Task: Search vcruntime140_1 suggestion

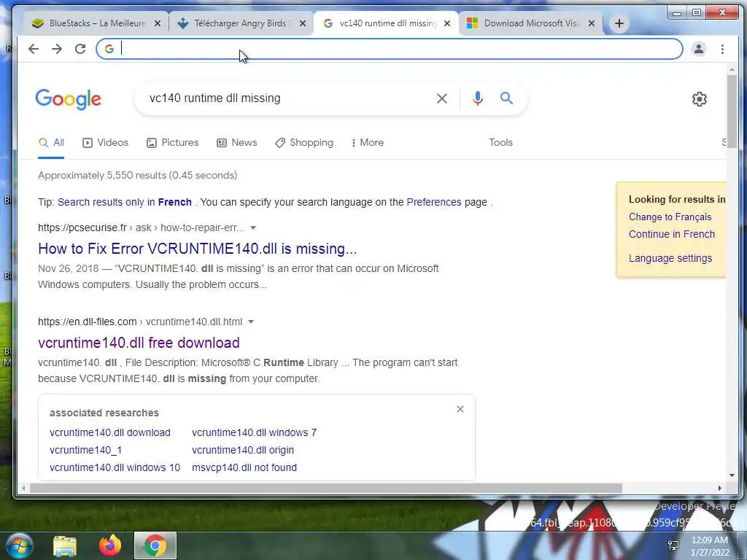Action: [x=86, y=450]
